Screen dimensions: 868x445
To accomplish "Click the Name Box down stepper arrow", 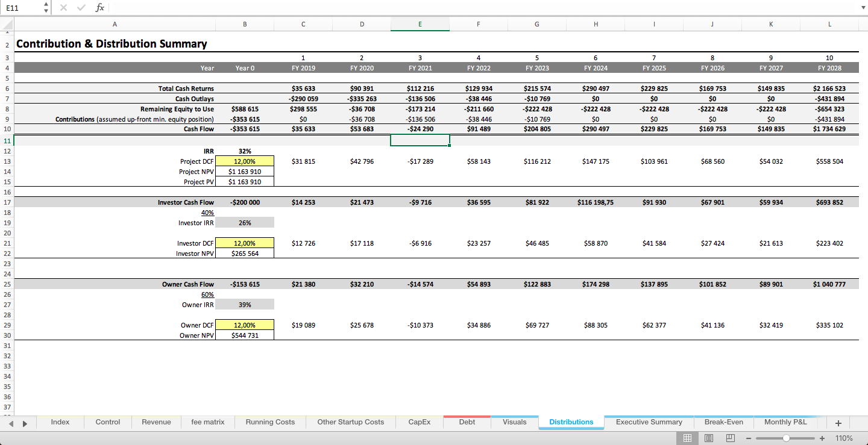I will pyautogui.click(x=45, y=11).
